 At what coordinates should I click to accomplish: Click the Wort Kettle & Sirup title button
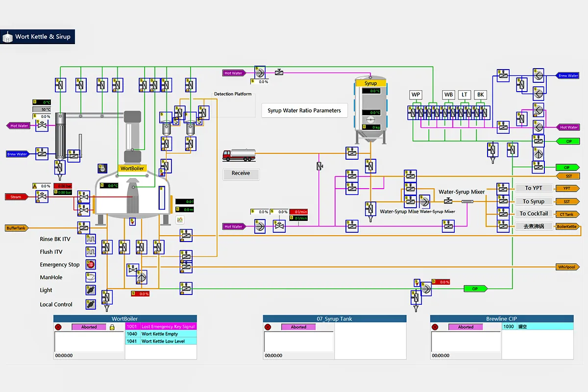pyautogui.click(x=38, y=37)
